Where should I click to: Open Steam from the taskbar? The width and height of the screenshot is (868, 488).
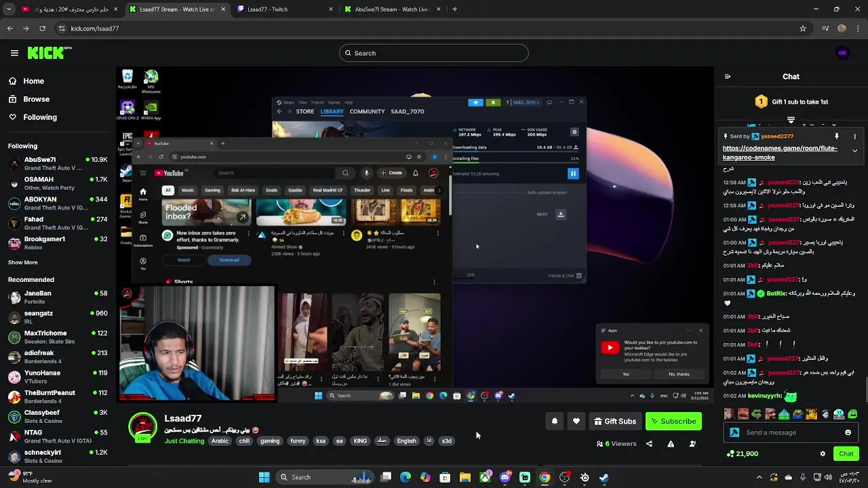604,477
